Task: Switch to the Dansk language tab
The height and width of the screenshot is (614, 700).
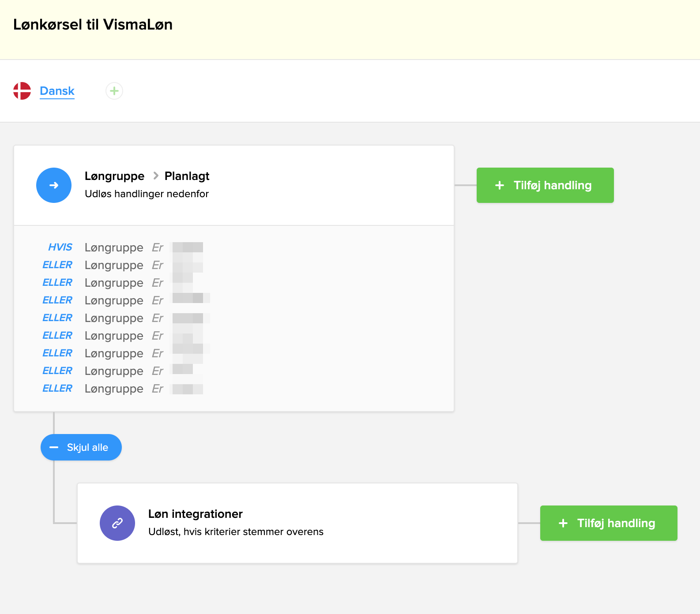Action: (x=57, y=91)
